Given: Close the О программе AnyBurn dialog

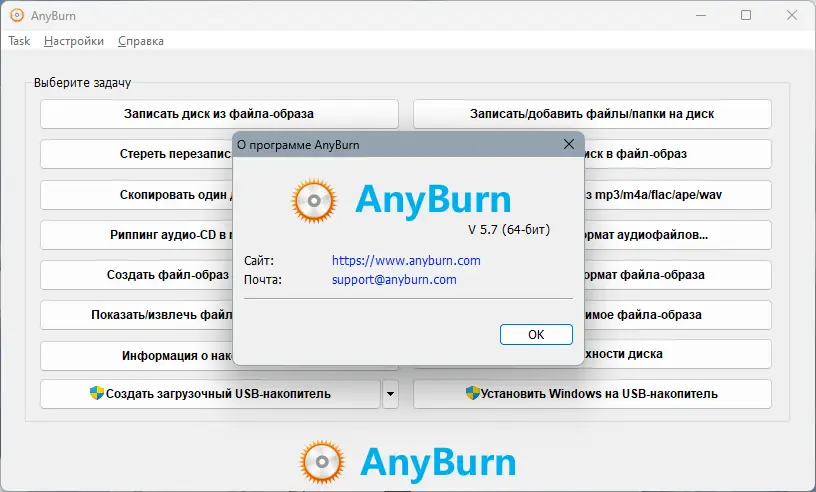Looking at the screenshot, I should point(569,144).
